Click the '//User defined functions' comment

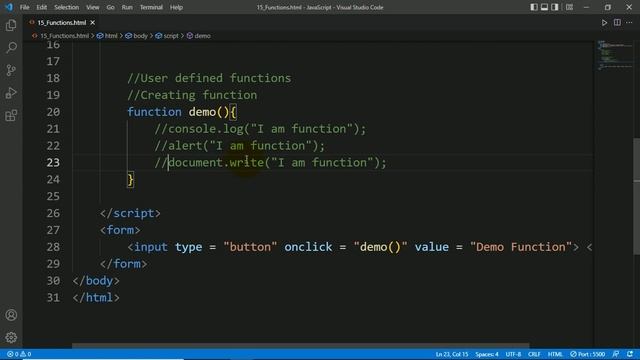pyautogui.click(x=209, y=78)
